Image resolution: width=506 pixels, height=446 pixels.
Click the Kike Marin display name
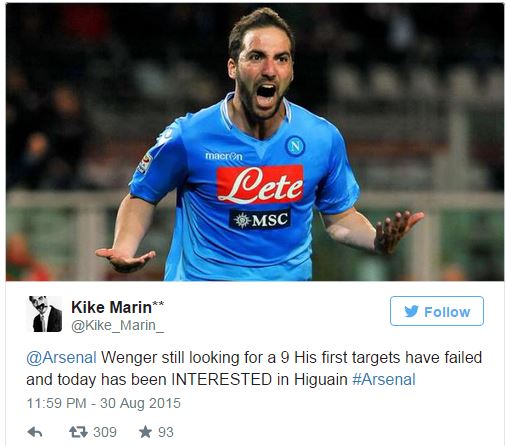point(111,307)
